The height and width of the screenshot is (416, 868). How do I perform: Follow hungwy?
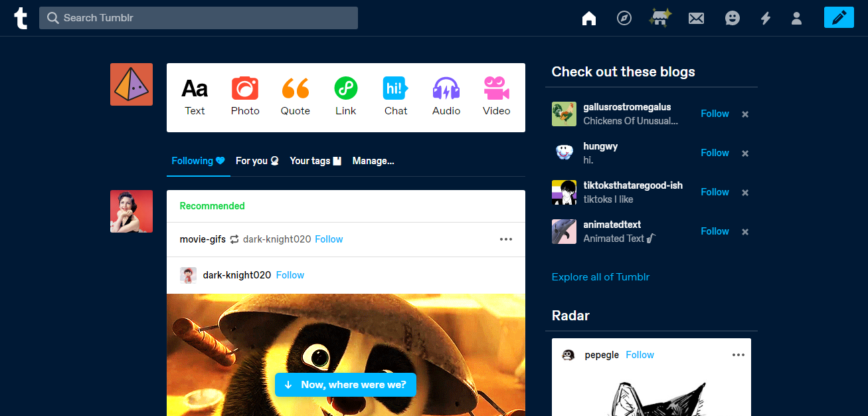tap(715, 153)
